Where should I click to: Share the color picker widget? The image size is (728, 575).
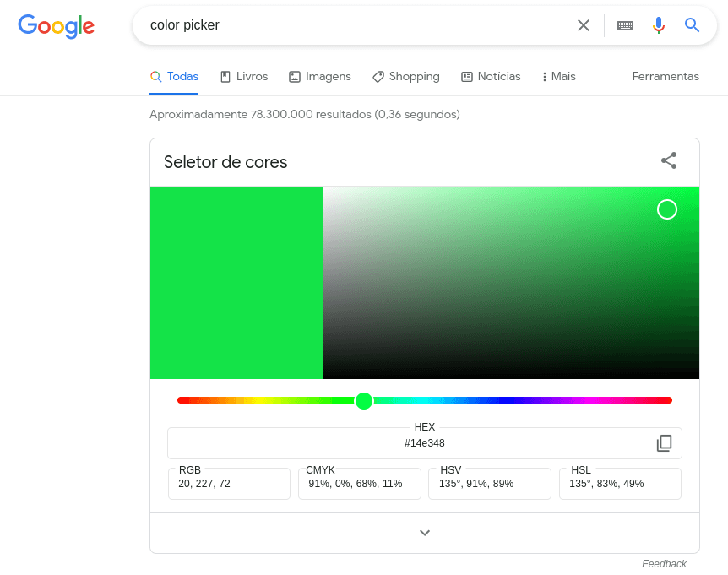(x=669, y=160)
